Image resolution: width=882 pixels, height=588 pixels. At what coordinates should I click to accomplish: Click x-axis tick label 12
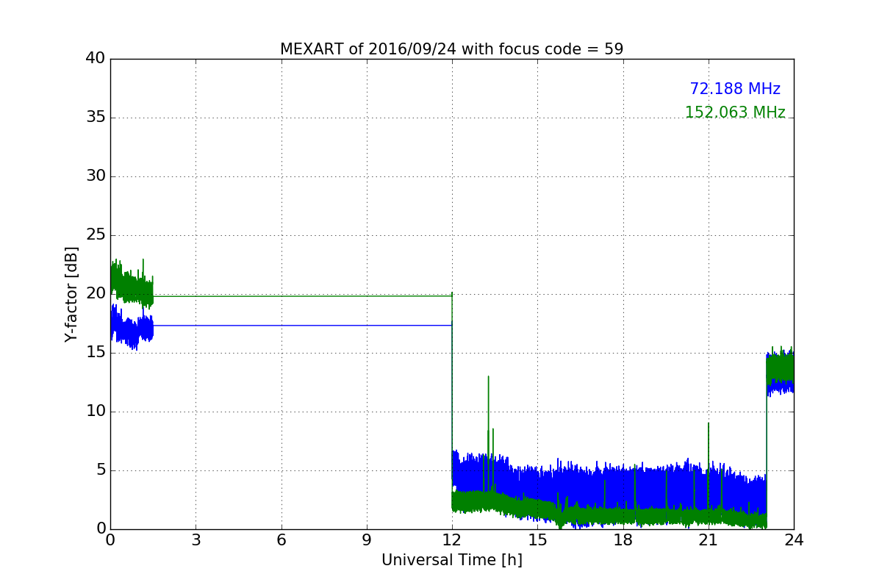click(x=451, y=539)
